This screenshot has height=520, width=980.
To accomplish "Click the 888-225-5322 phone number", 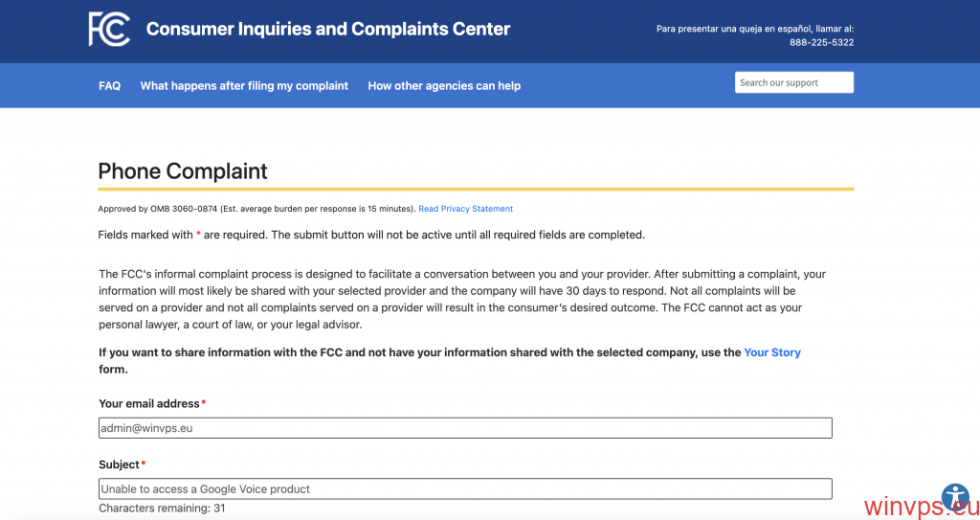I will (821, 42).
